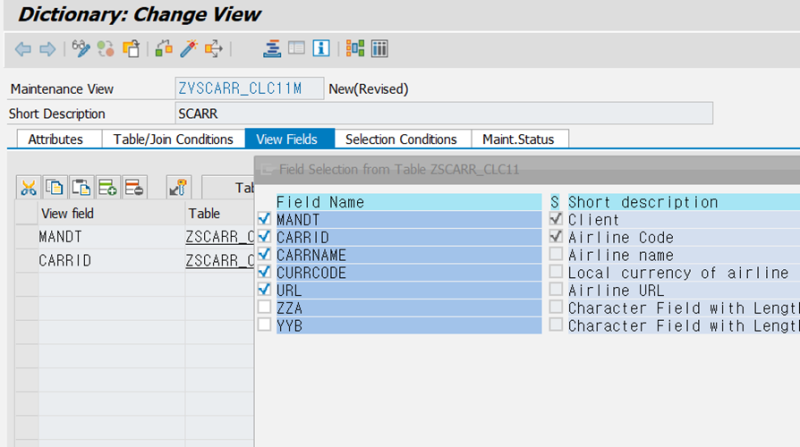The height and width of the screenshot is (447, 800).
Task: Show the blue information icon
Action: pos(321,48)
